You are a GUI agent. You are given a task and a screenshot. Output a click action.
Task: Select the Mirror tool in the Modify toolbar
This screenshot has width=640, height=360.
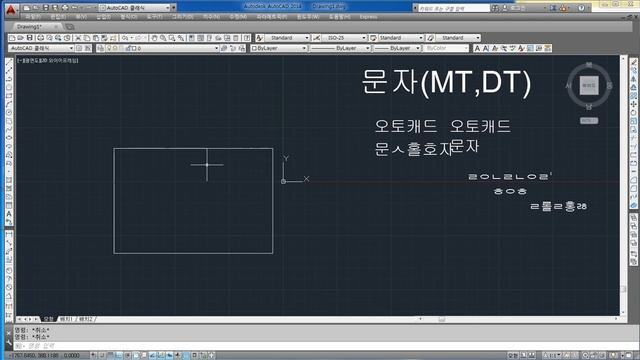[x=633, y=79]
